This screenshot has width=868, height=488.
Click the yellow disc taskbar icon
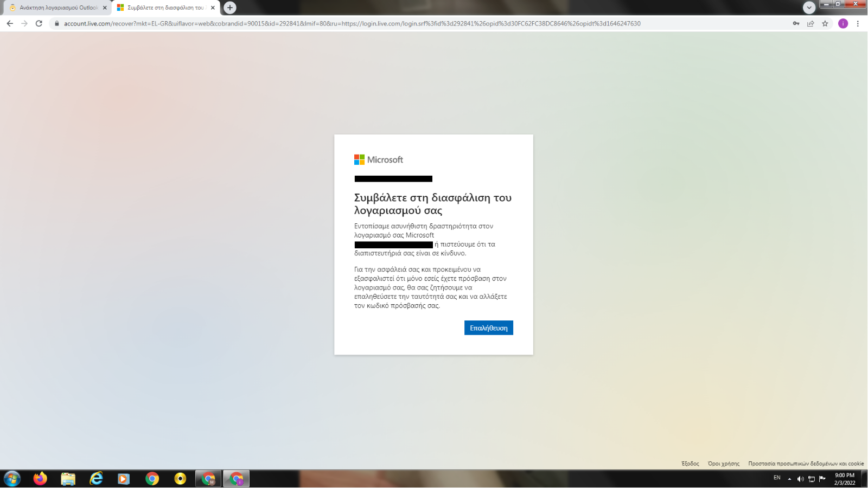[180, 479]
